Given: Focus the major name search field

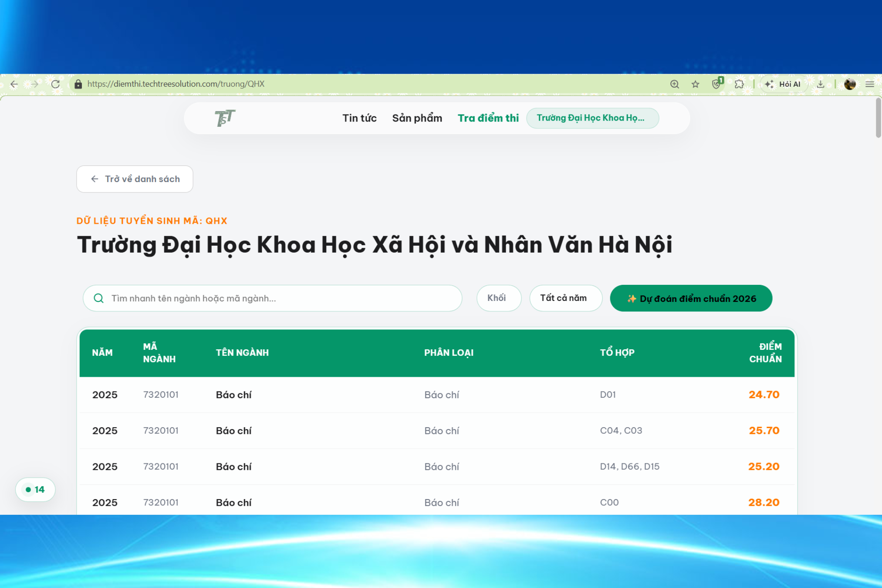Looking at the screenshot, I should (x=272, y=298).
